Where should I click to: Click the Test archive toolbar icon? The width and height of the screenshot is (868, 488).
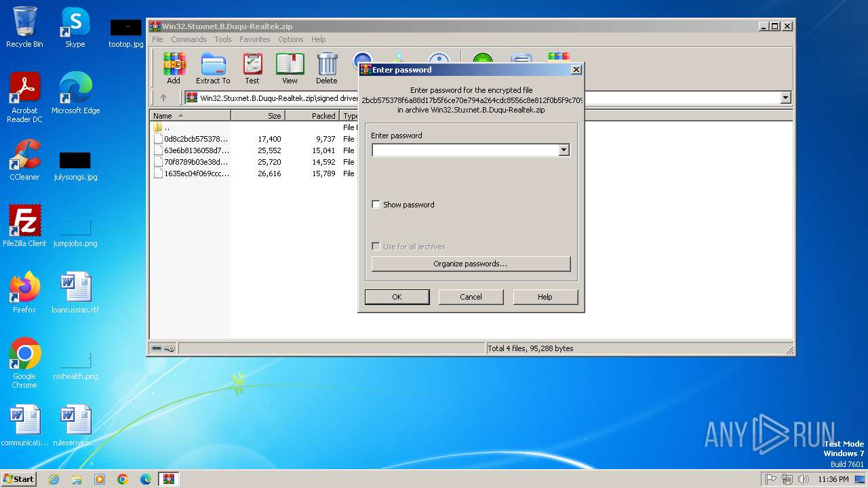[x=252, y=68]
